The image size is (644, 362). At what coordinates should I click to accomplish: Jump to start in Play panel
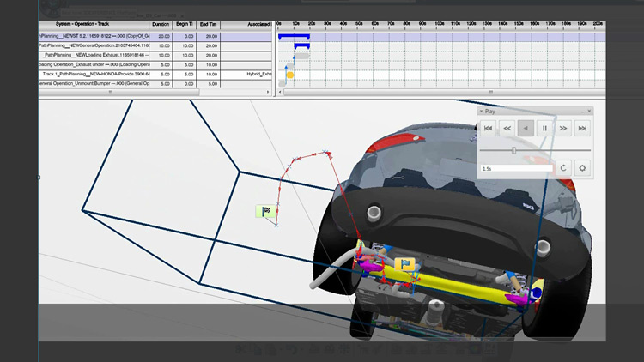pos(488,128)
